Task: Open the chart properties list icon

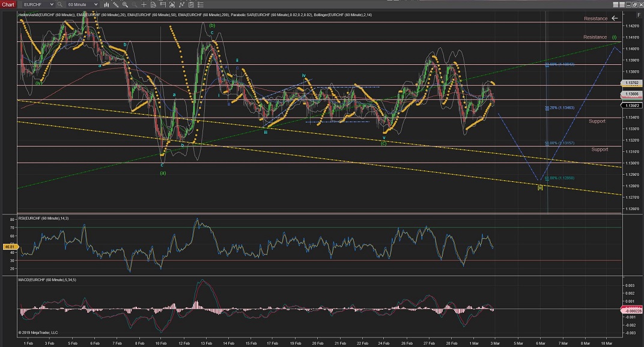Action: [x=201, y=5]
